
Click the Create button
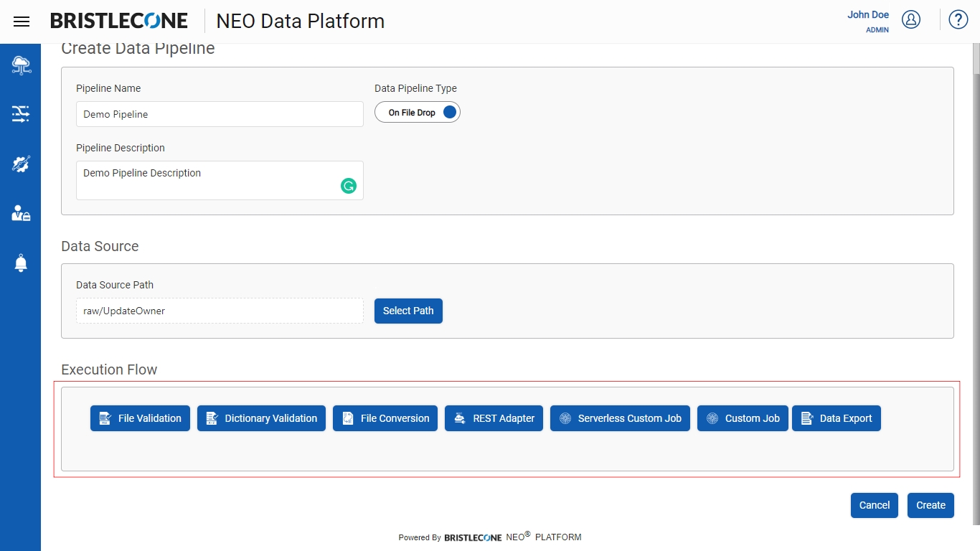pyautogui.click(x=930, y=505)
